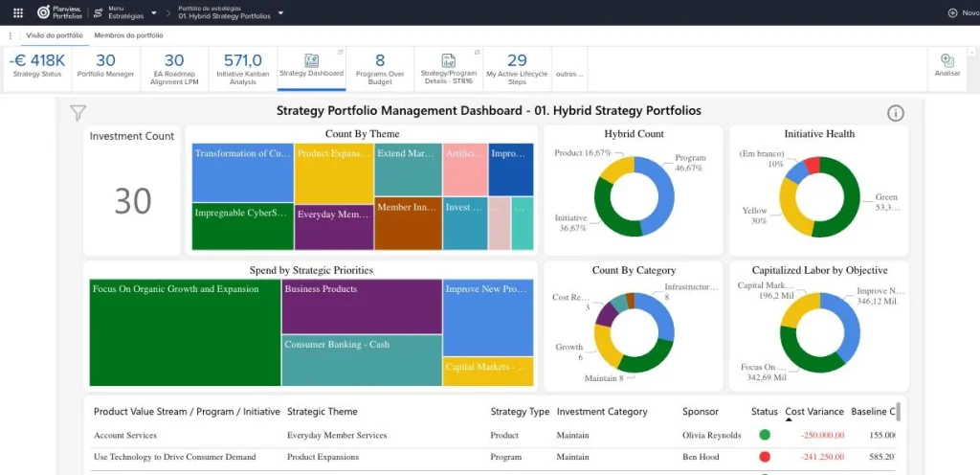Sort by Strategic Theme column header
Image resolution: width=980 pixels, height=475 pixels.
[x=323, y=411]
